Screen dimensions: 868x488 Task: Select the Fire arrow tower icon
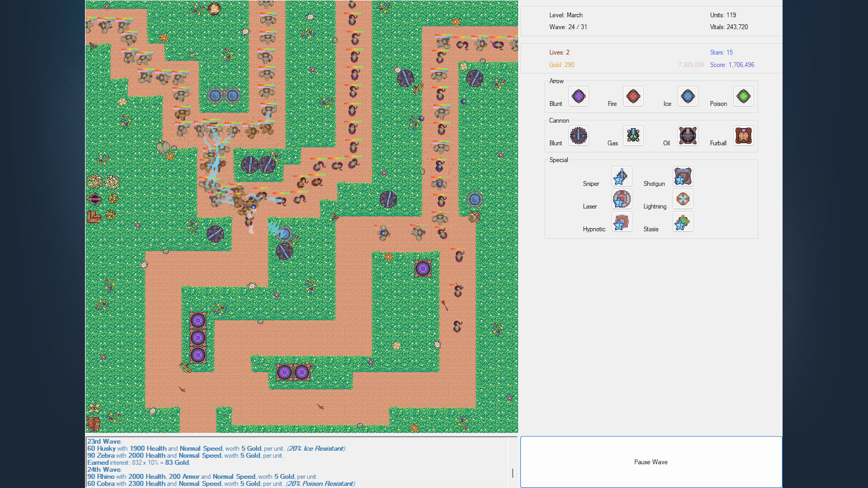click(x=633, y=96)
